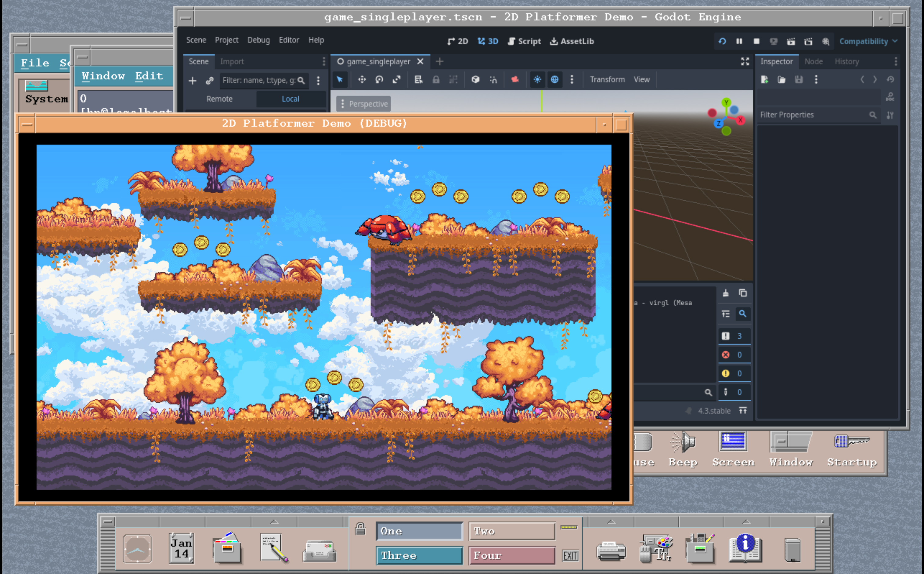Open documentation with the DOC icon in Inspector
The image size is (924, 574).
[x=890, y=97]
